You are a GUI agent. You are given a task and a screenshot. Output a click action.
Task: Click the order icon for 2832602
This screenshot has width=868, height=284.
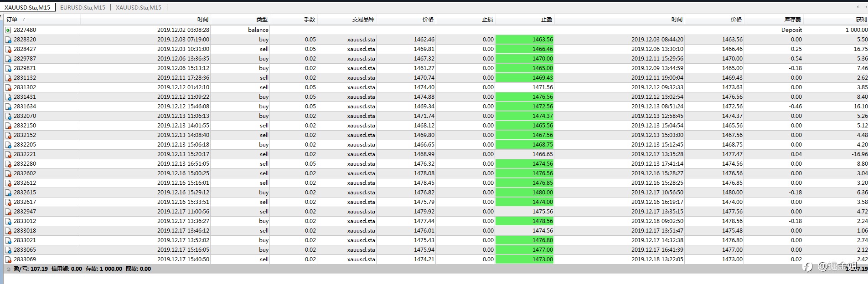[x=8, y=173]
